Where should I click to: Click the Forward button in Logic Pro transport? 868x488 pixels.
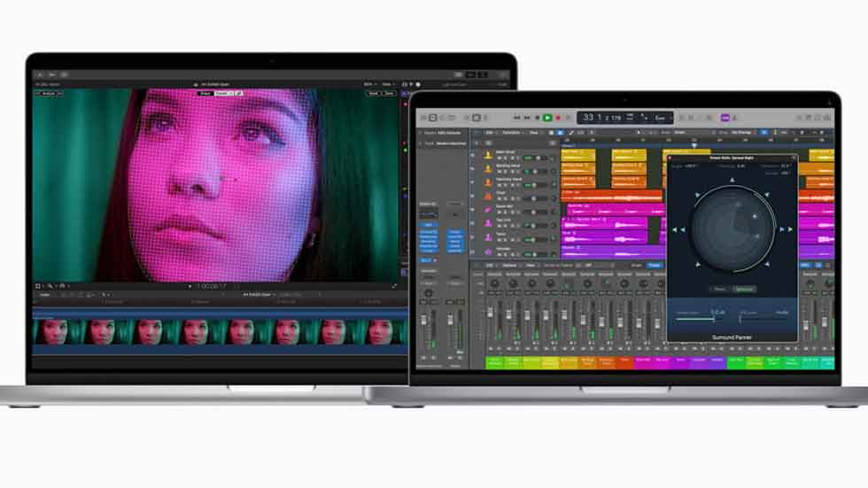527,118
